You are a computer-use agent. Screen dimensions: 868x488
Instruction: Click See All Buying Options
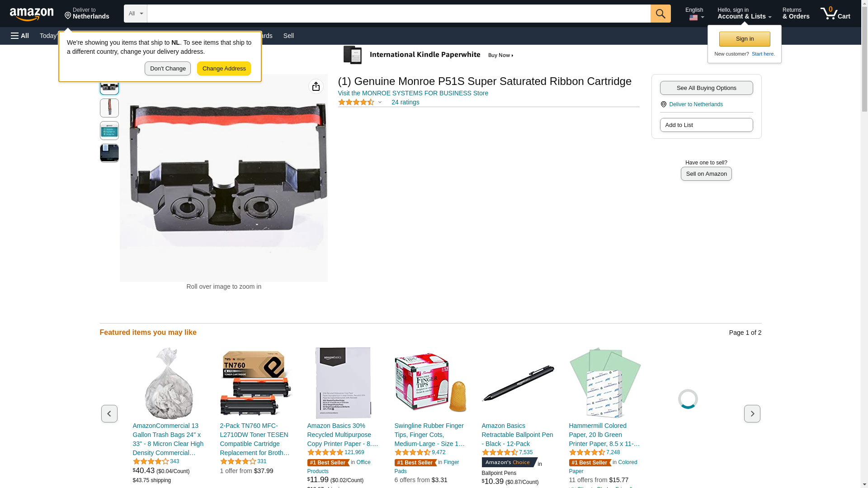point(706,88)
